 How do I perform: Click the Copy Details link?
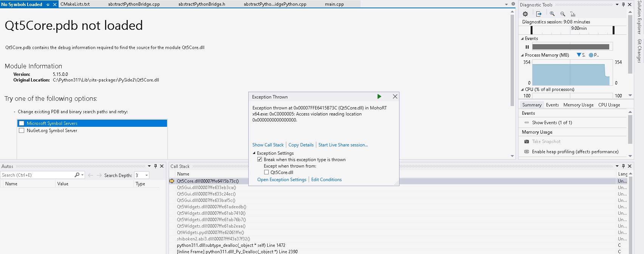tap(301, 145)
